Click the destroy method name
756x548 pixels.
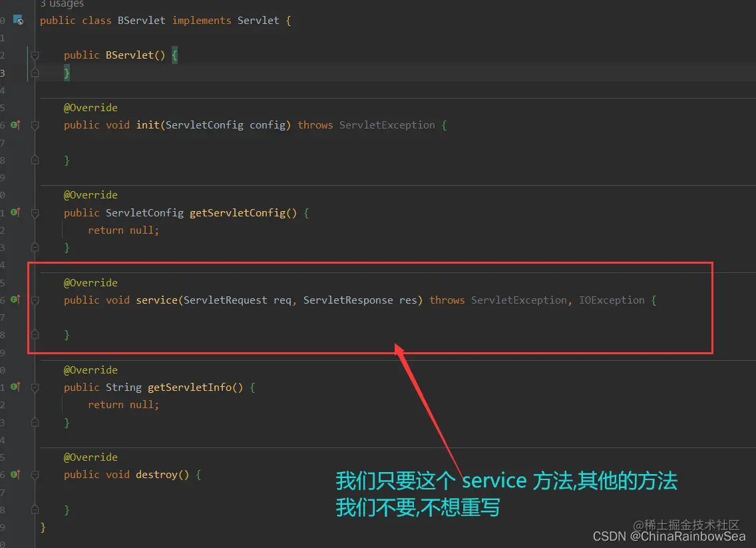pos(156,475)
